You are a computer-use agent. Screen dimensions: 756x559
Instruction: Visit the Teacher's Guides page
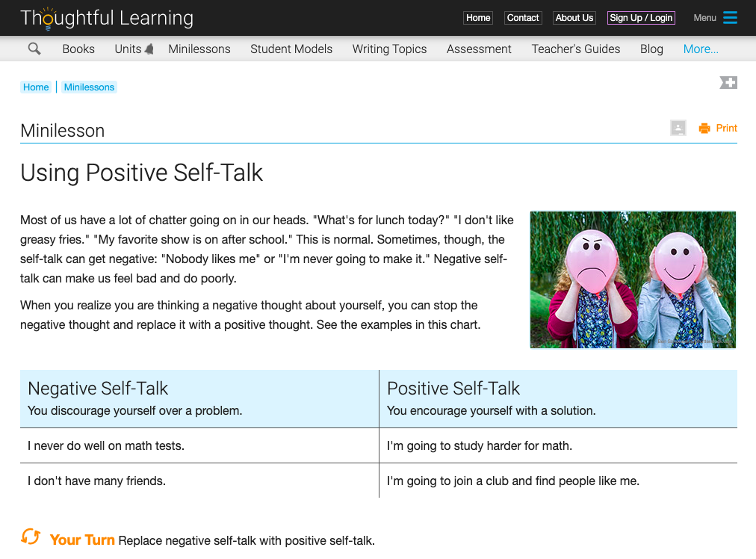575,49
